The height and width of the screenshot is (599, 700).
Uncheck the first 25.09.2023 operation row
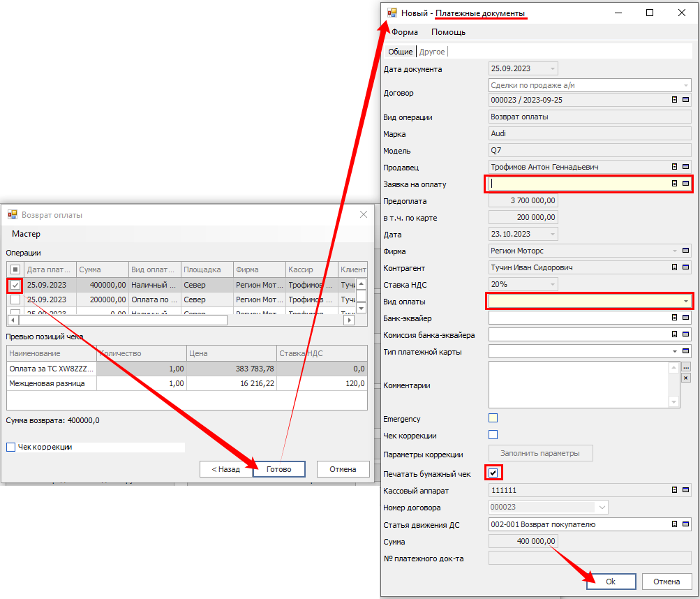coord(15,285)
